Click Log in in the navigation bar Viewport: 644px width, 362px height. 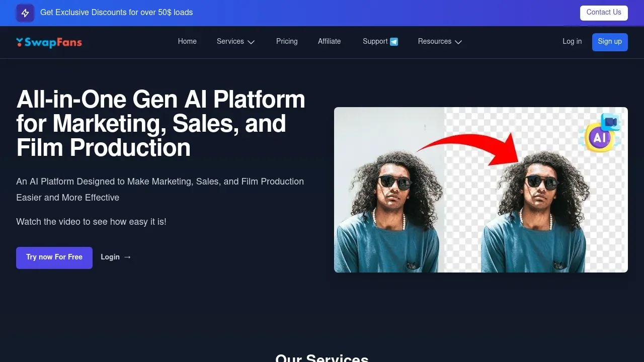[x=572, y=42]
